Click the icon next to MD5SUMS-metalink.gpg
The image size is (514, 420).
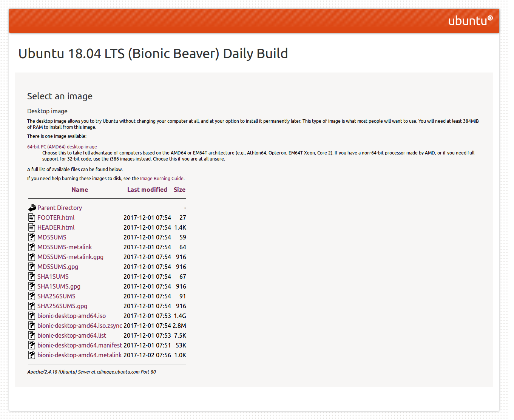pyautogui.click(x=32, y=257)
